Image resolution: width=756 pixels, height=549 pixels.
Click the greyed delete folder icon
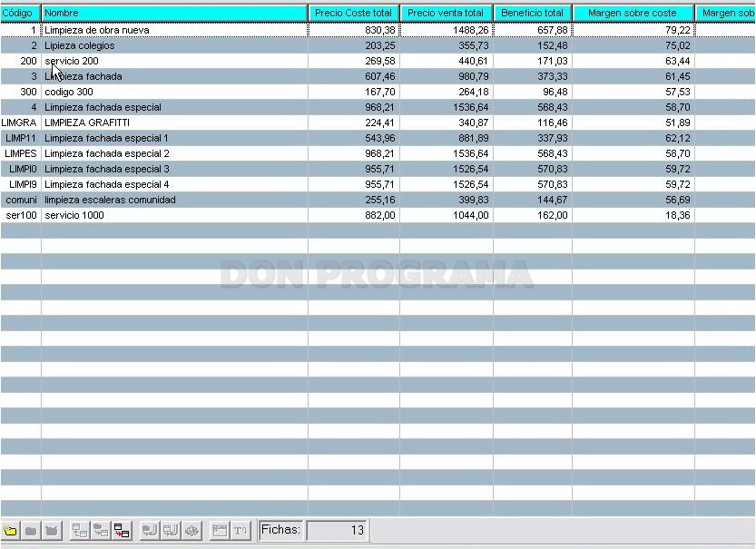[x=52, y=531]
